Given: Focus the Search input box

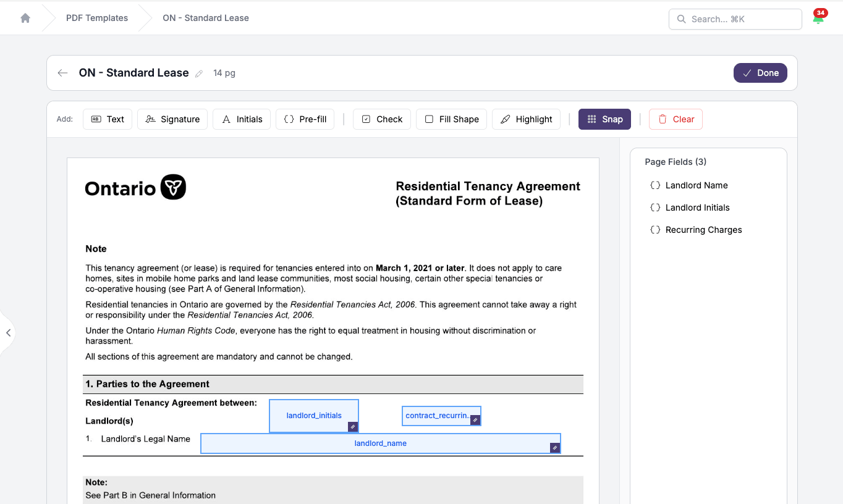Looking at the screenshot, I should click(735, 19).
